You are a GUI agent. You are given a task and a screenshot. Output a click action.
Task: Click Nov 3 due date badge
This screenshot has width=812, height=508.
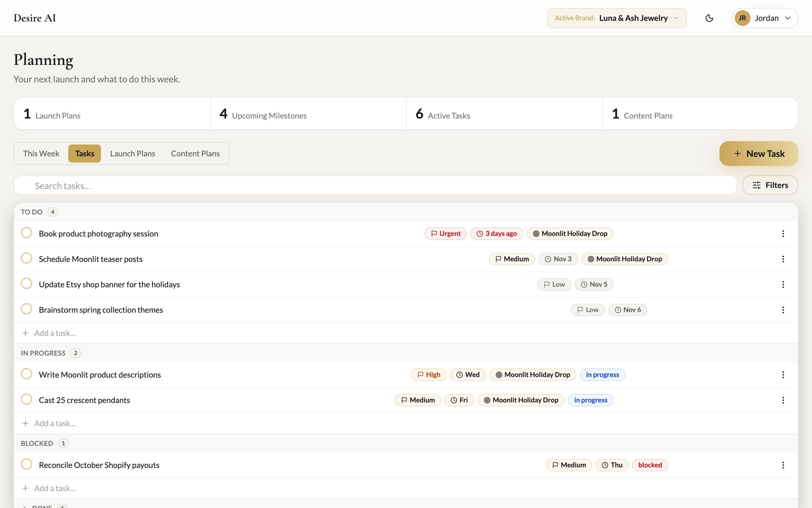(558, 259)
